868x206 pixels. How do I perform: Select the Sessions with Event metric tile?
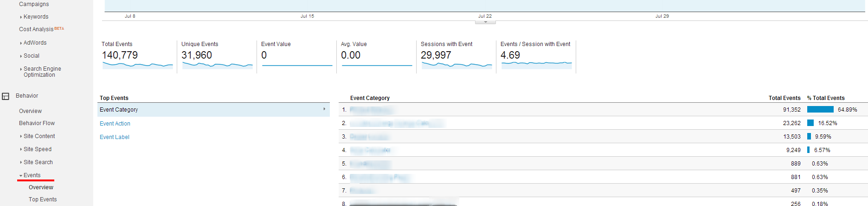[456, 56]
